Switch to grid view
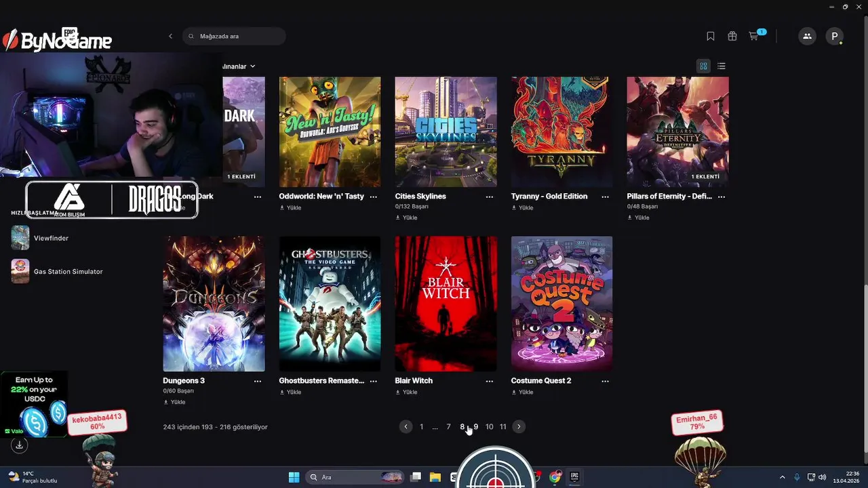The height and width of the screenshot is (488, 868). pyautogui.click(x=703, y=66)
